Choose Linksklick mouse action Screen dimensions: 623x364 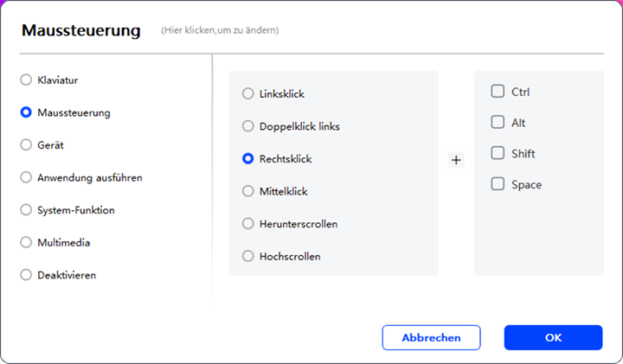click(x=248, y=93)
